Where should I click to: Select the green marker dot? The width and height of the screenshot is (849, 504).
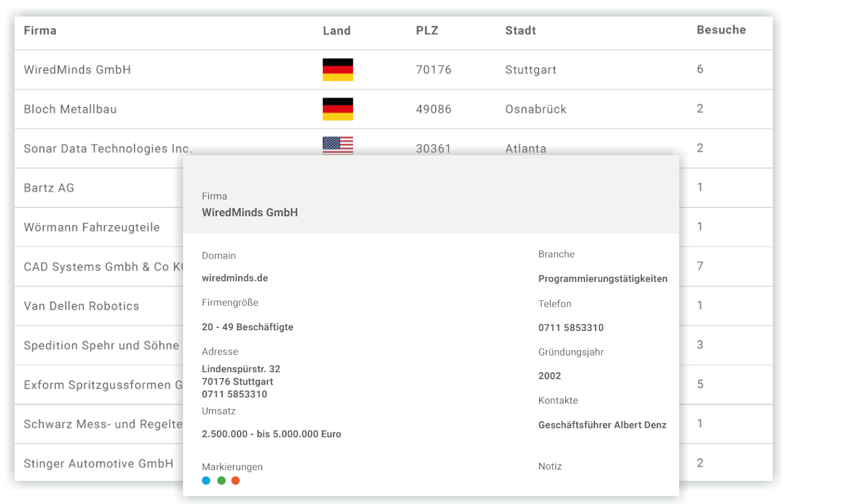[222, 481]
